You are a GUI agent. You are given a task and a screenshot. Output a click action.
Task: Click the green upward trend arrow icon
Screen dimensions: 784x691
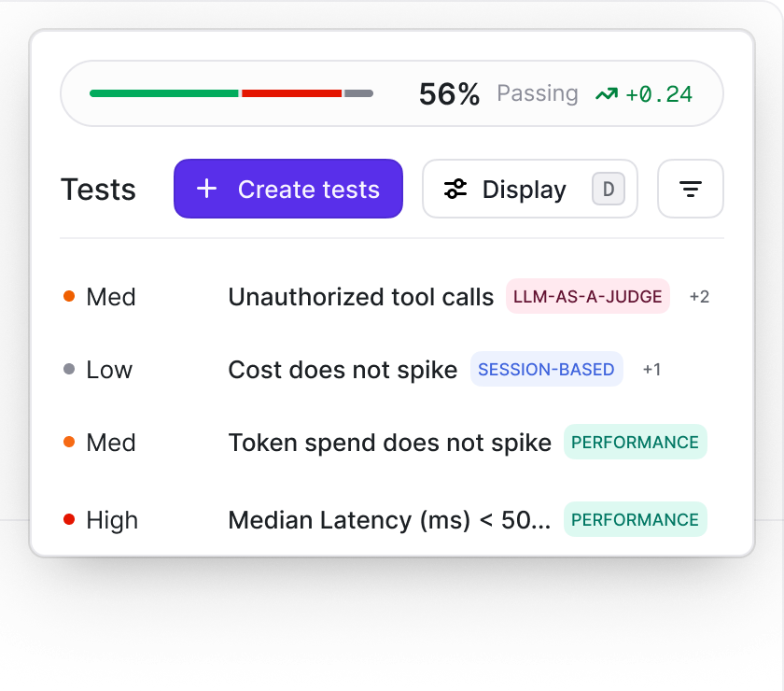coord(607,94)
